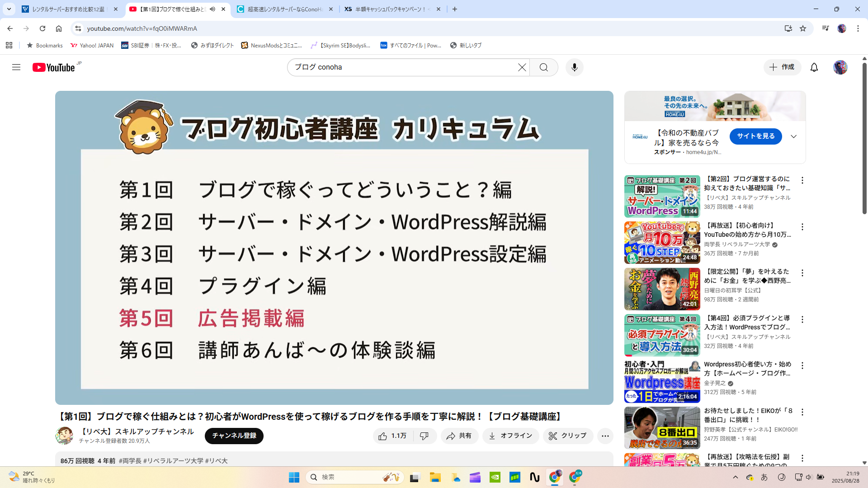Clear the search box text
The height and width of the screenshot is (488, 868).
[x=522, y=67]
